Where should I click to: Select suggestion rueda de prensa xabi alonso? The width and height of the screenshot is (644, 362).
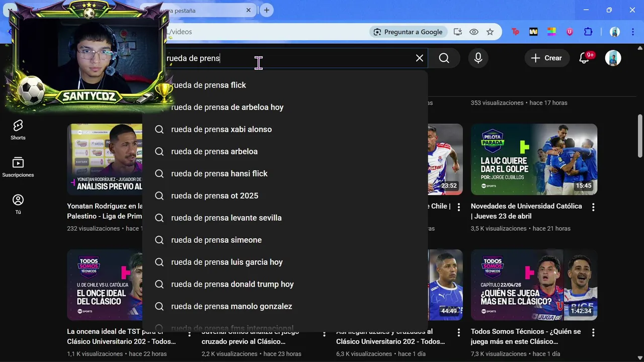coord(285,129)
